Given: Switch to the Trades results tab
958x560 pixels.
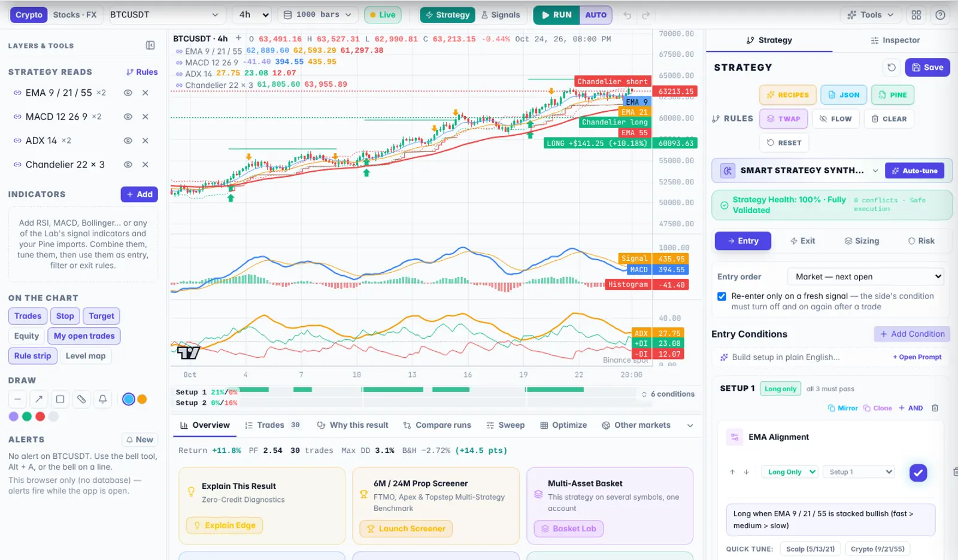Looking at the screenshot, I should pyautogui.click(x=272, y=425).
